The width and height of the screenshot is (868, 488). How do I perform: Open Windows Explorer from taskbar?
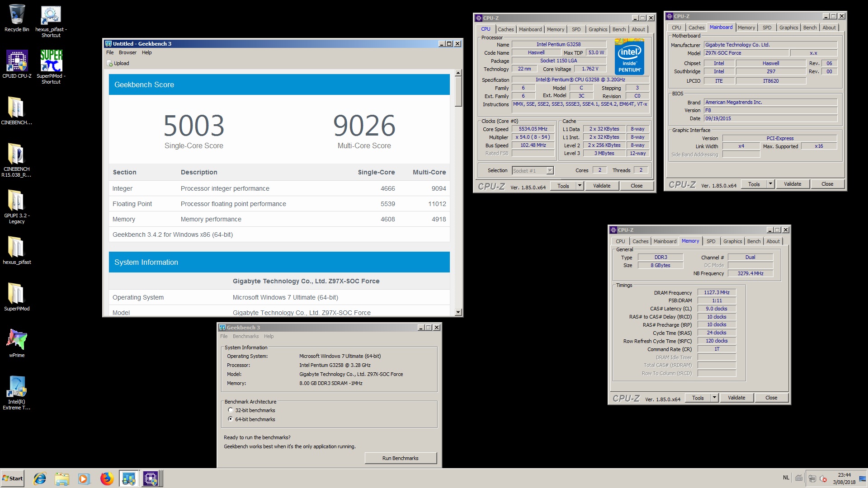[62, 479]
